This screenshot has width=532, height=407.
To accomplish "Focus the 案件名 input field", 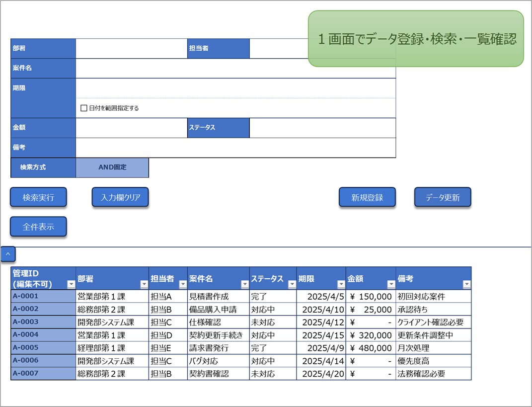I will pos(236,68).
